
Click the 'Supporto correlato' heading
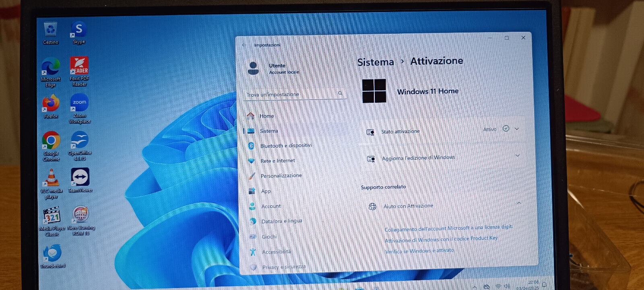(383, 187)
